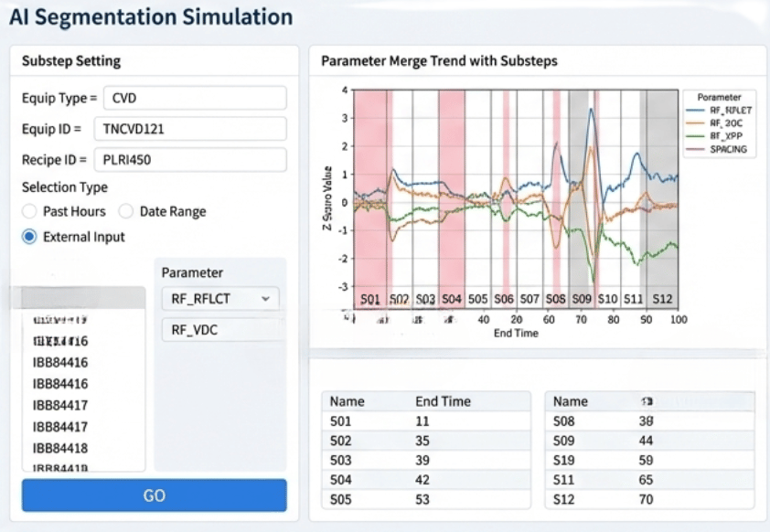Click the Equip Type input field
This screenshot has height=532, width=770.
[x=195, y=98]
